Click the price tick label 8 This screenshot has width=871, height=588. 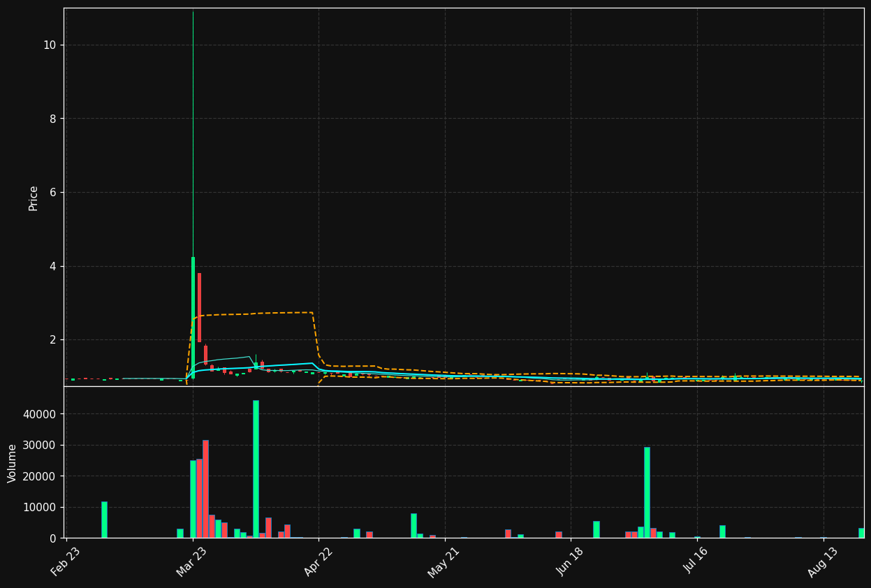point(53,119)
